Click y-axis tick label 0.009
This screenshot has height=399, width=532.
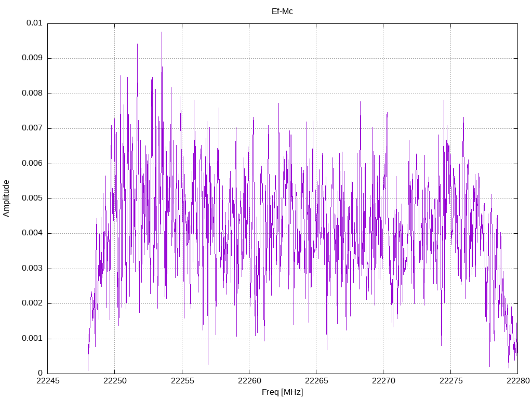click(32, 58)
